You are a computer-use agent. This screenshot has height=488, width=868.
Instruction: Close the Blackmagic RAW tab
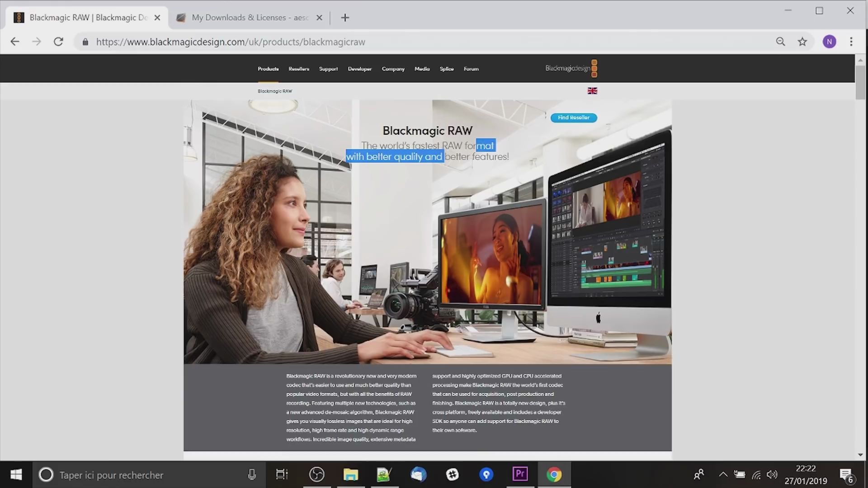pyautogui.click(x=157, y=18)
